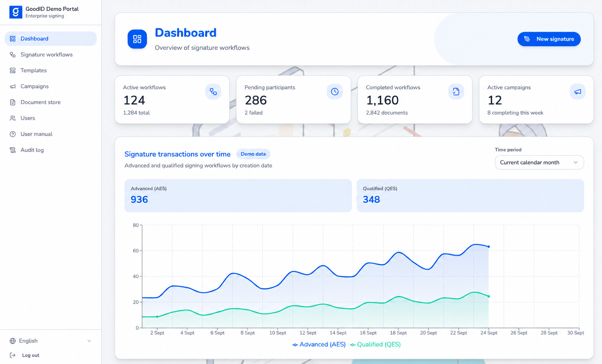Click the Pending participants clock icon

335,92
